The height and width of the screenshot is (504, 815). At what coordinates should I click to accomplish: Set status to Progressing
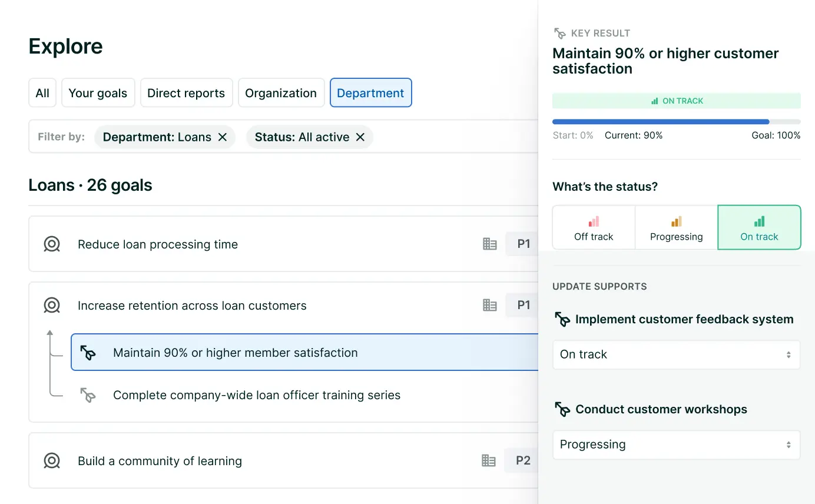pos(676,228)
